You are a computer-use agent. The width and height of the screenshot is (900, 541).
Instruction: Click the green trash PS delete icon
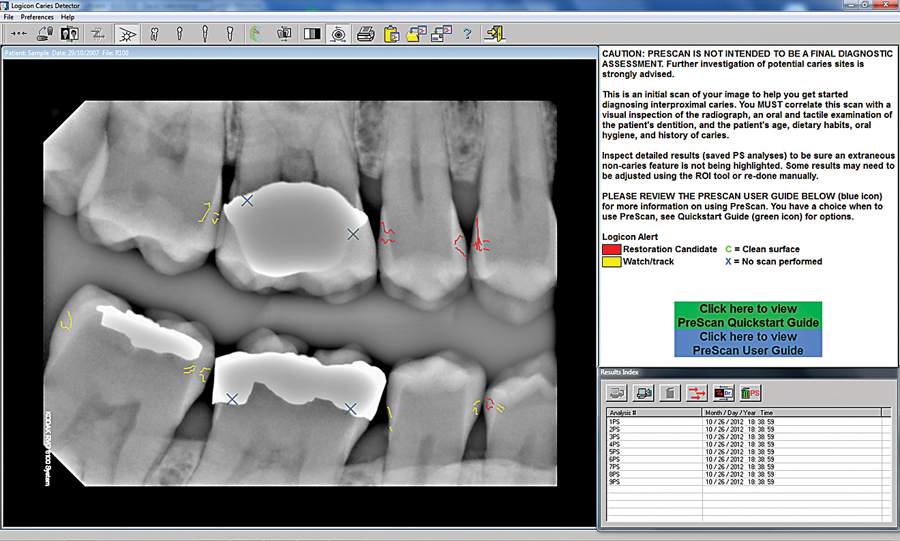tap(750, 392)
